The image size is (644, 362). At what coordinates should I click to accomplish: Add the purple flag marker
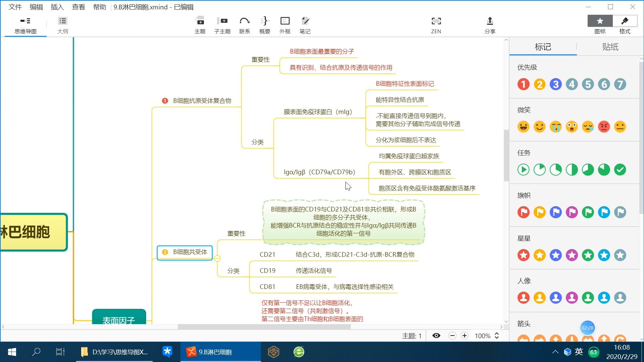(572, 212)
